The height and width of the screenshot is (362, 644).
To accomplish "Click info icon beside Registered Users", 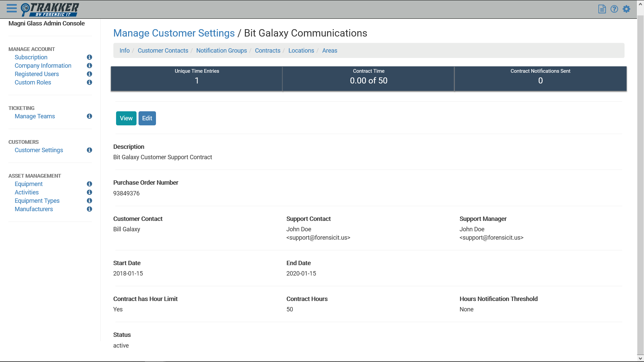I will click(x=89, y=74).
